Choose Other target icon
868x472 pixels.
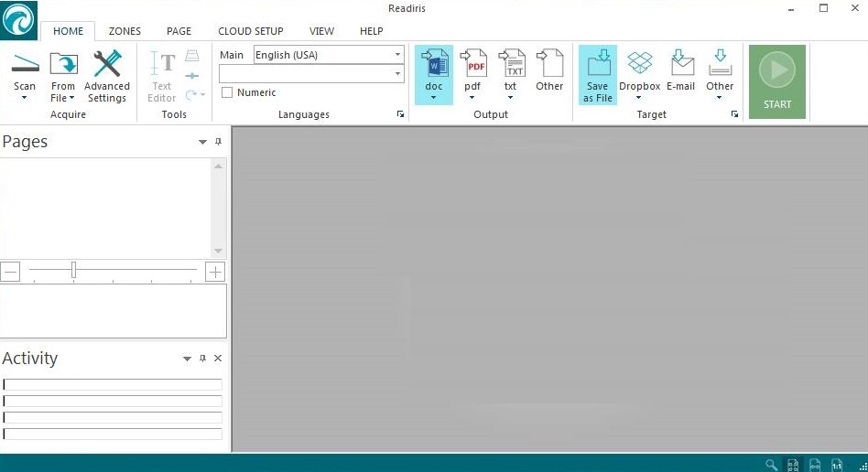(720, 70)
